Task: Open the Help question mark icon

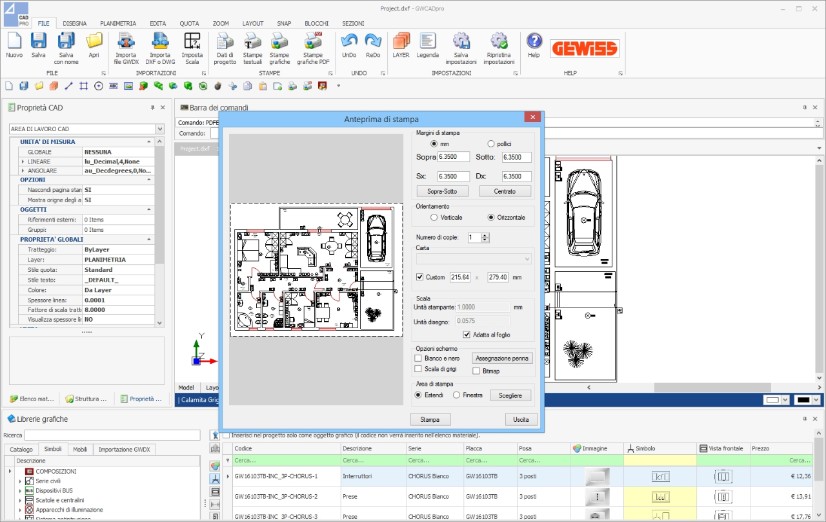Action: (534, 41)
